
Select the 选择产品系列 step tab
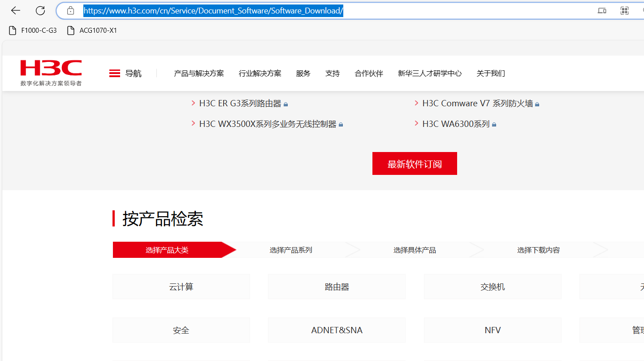(x=291, y=250)
